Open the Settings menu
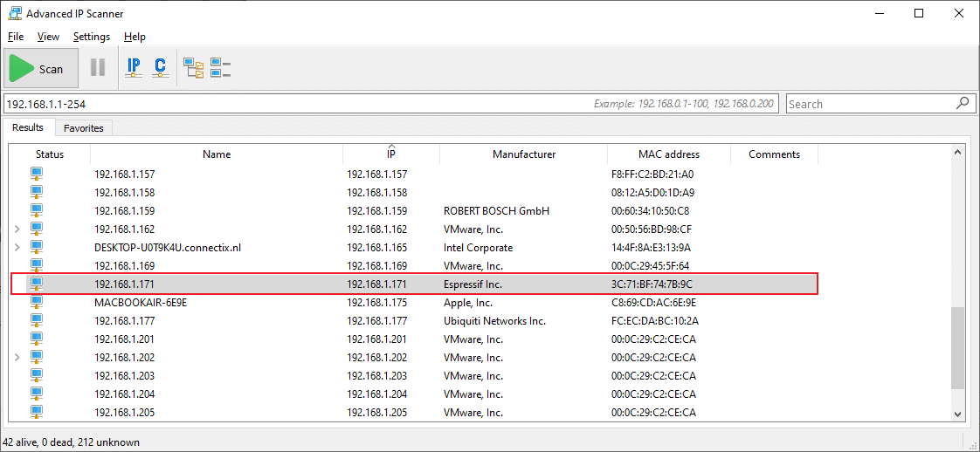 coord(91,37)
